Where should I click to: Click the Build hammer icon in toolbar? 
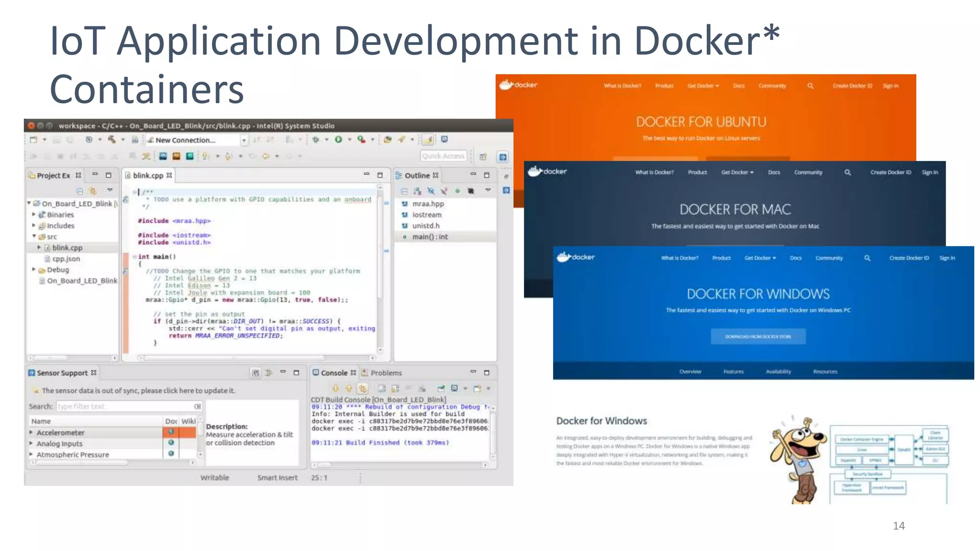(x=111, y=140)
